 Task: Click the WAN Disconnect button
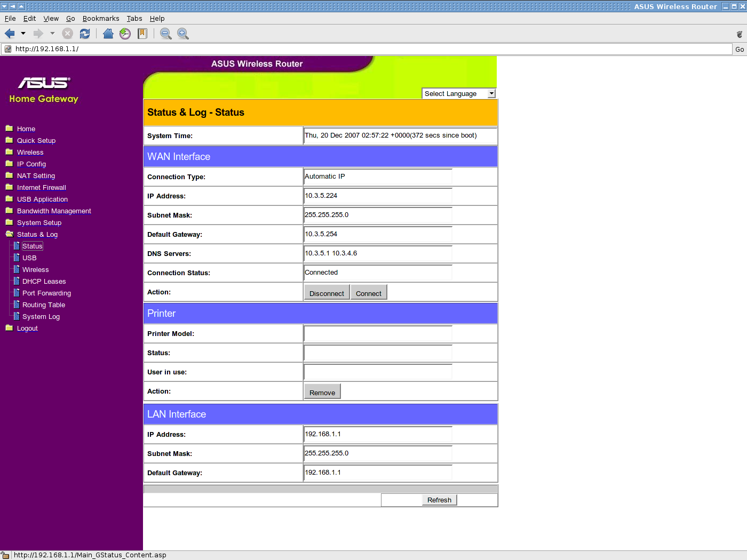(327, 293)
